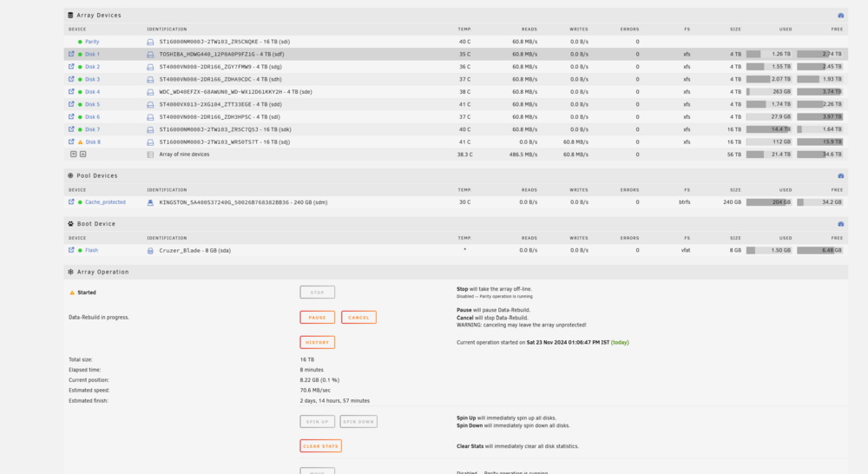Image resolution: width=868 pixels, height=474 pixels.
Task: Click Disk 7 used space bar 14.4 TB
Action: tap(768, 129)
